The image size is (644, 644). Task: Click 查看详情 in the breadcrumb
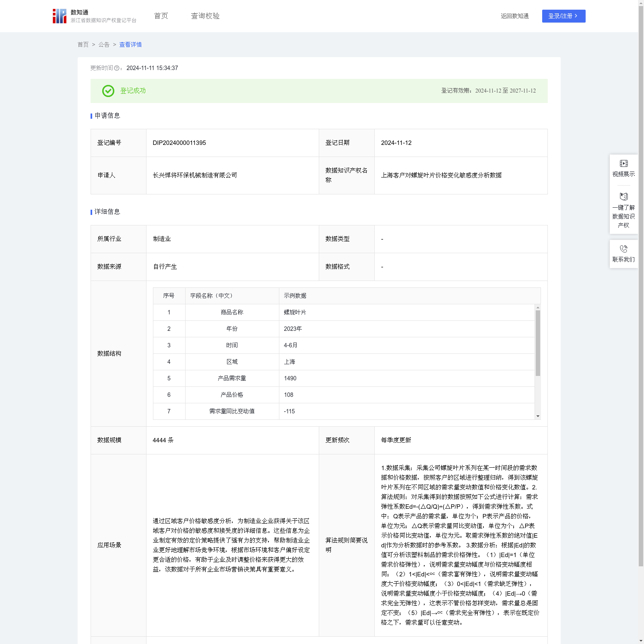(x=130, y=45)
